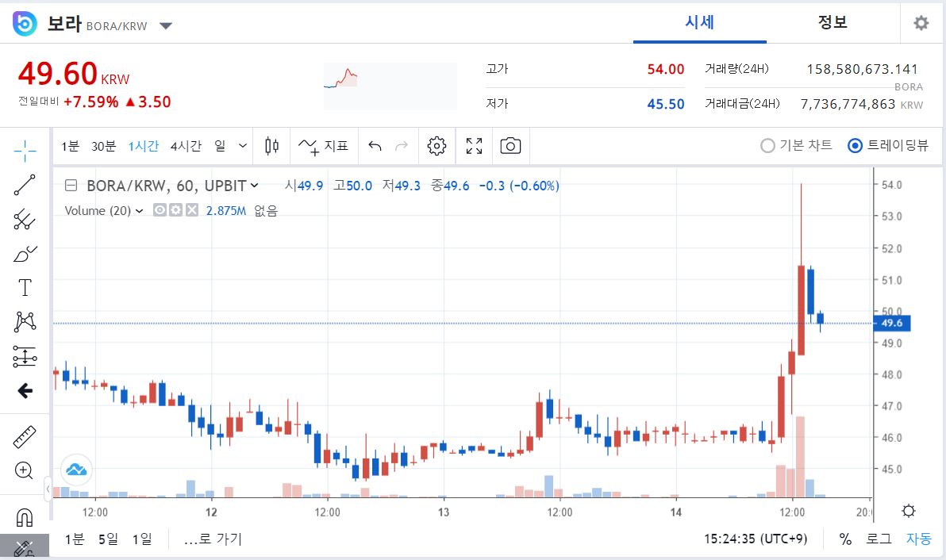
Task: Switch to the 정보 tab
Action: pos(833,22)
